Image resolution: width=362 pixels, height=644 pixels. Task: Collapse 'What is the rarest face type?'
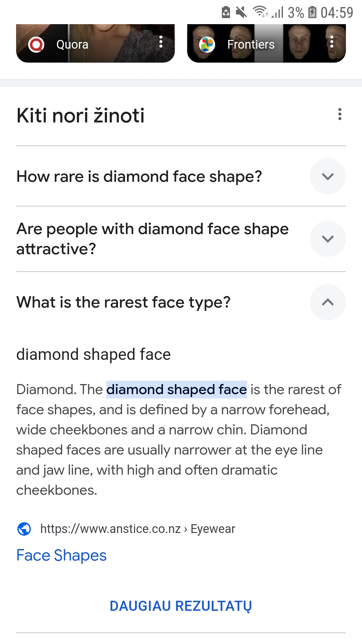tap(328, 302)
